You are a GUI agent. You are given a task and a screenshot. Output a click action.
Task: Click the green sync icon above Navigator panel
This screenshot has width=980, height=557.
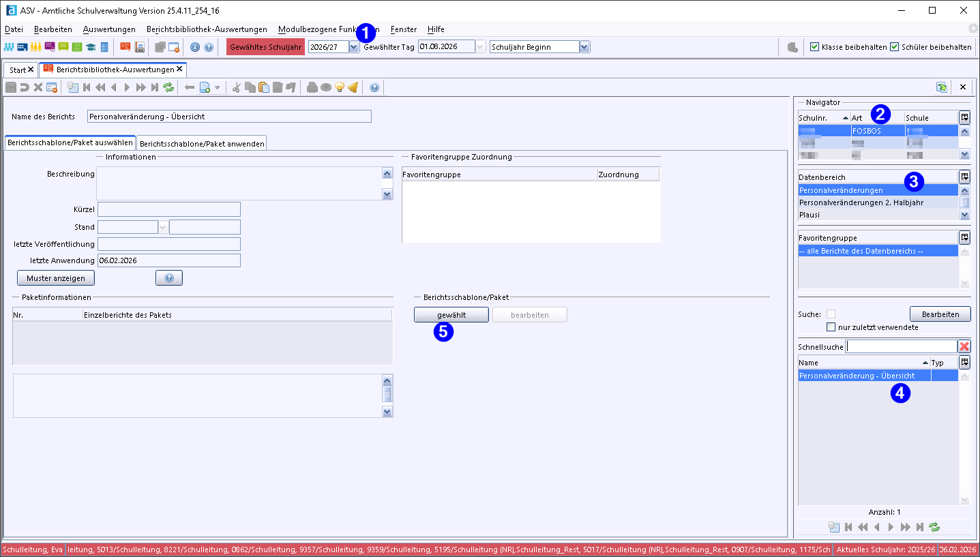click(x=942, y=87)
